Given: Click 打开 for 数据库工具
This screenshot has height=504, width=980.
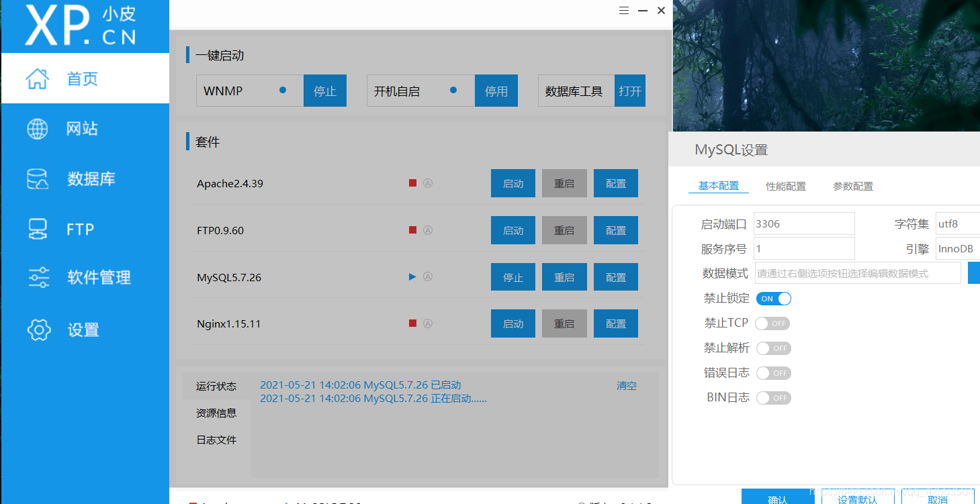Looking at the screenshot, I should 630,91.
